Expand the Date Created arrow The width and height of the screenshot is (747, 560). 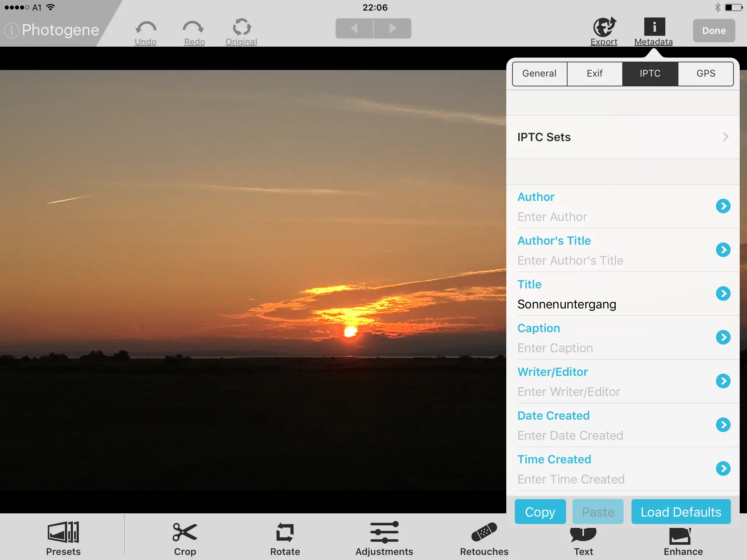pyautogui.click(x=723, y=425)
